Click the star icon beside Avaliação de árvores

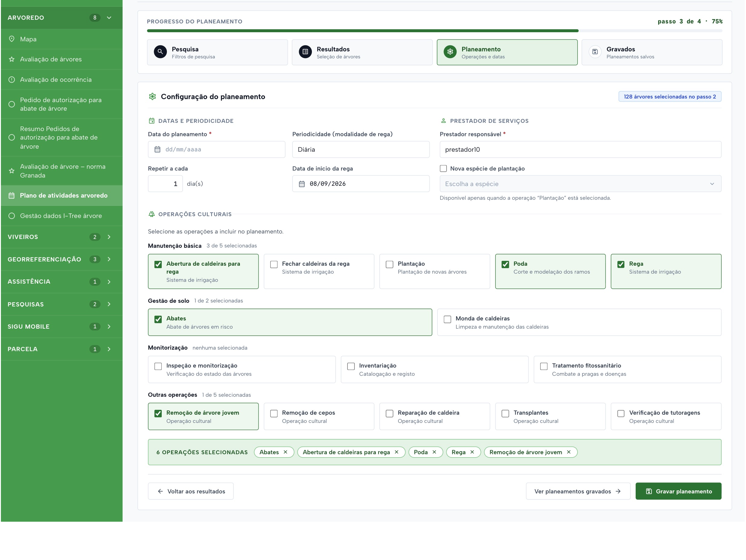(12, 59)
